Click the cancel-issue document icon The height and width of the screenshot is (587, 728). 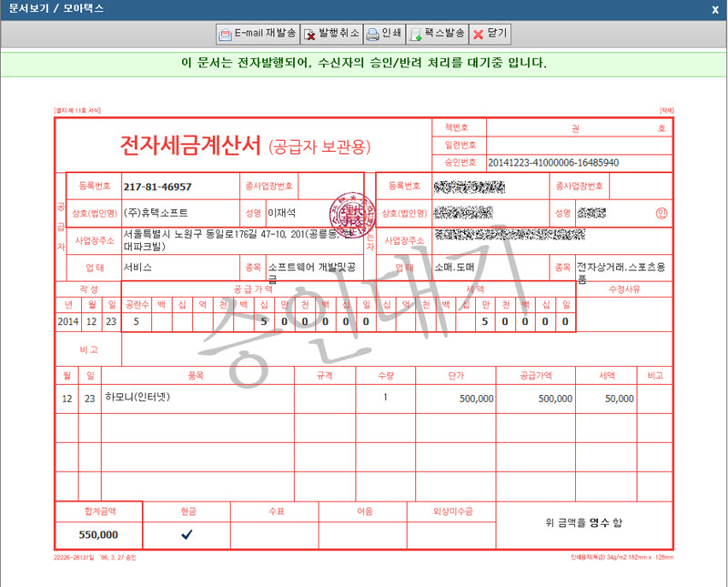click(x=309, y=35)
